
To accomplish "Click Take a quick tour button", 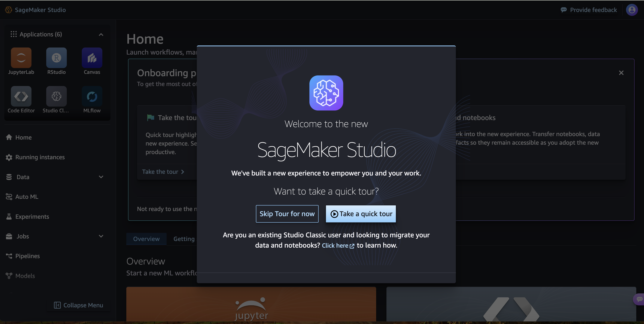I will point(361,214).
